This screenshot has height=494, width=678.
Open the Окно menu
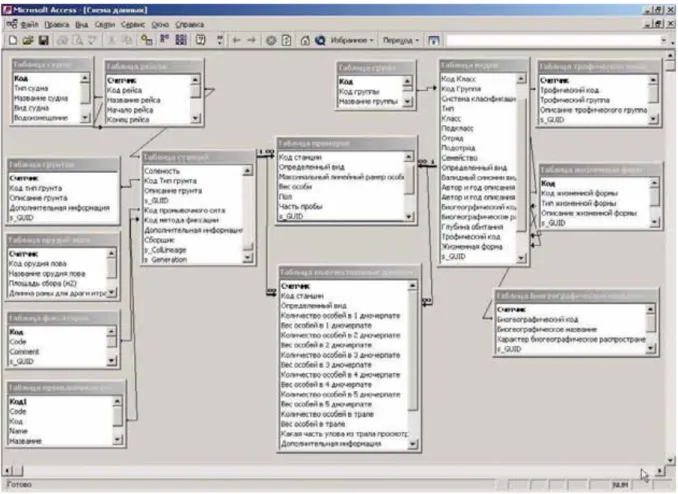click(x=160, y=24)
